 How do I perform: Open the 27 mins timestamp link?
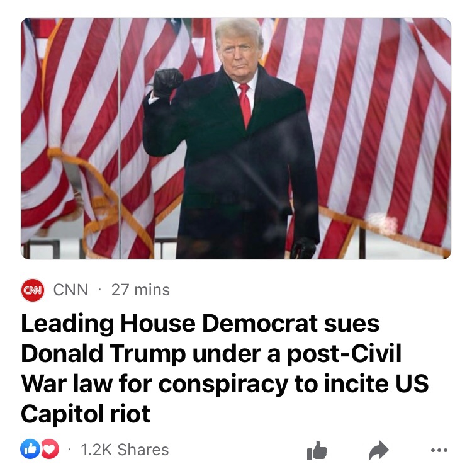140,290
